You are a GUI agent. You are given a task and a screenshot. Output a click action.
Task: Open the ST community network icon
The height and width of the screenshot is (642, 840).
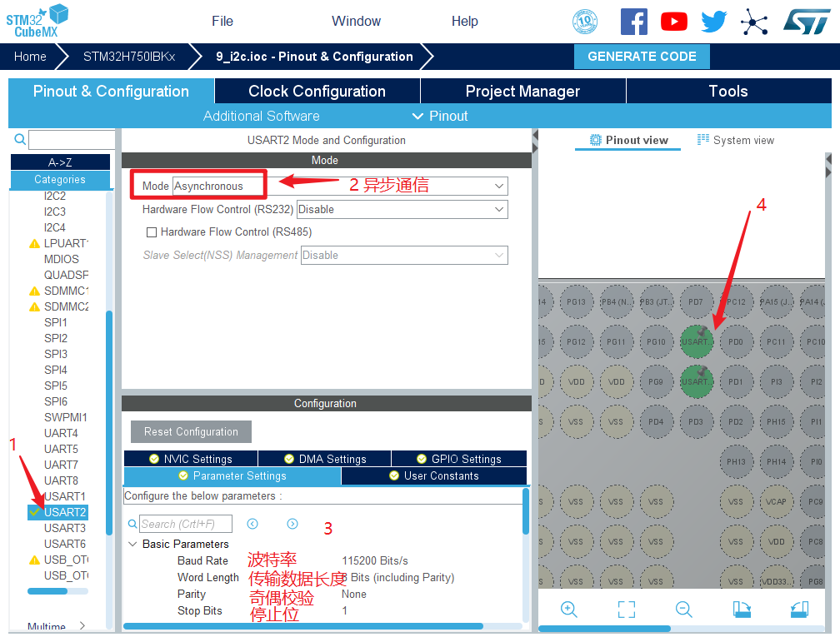click(x=754, y=22)
